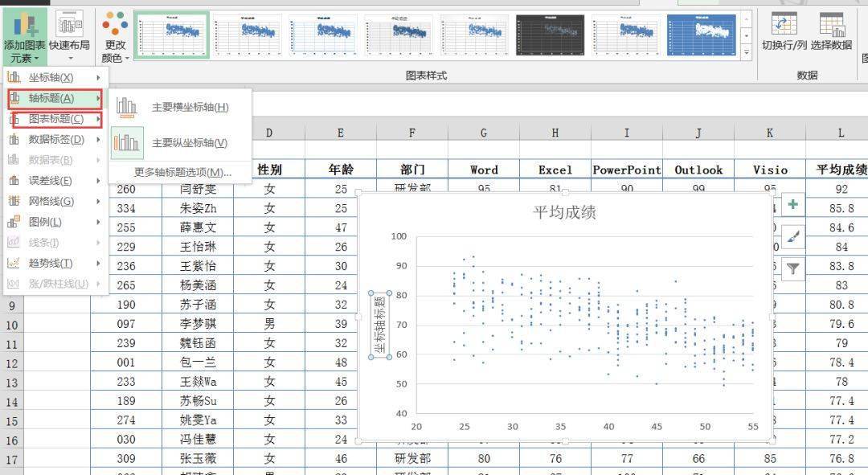Expand the chart styles gallery dropdown
This screenshot has width=868, height=475.
pos(746,51)
